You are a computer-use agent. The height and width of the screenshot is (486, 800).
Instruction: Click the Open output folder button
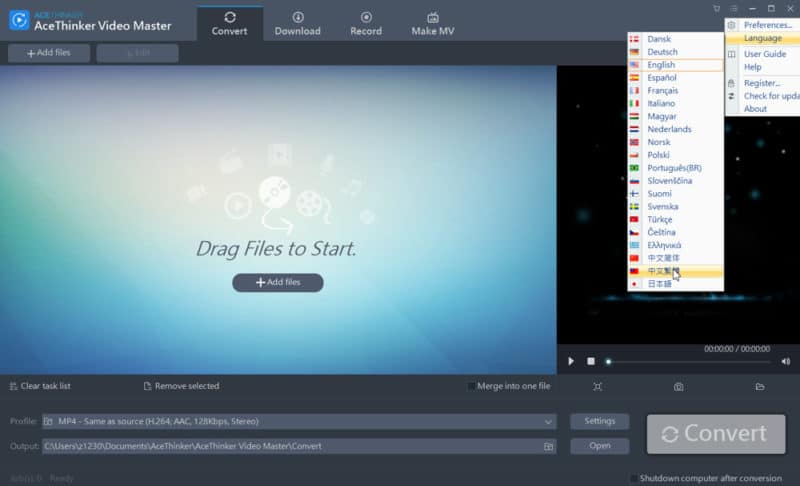point(599,446)
